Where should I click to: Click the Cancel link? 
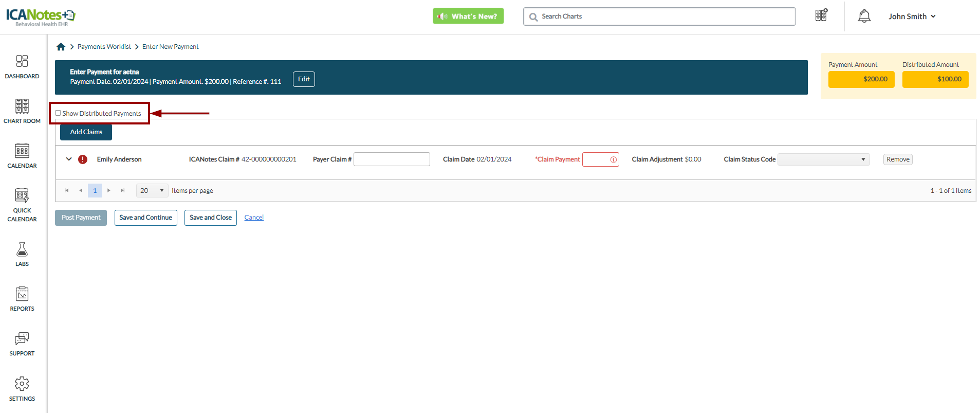254,218
